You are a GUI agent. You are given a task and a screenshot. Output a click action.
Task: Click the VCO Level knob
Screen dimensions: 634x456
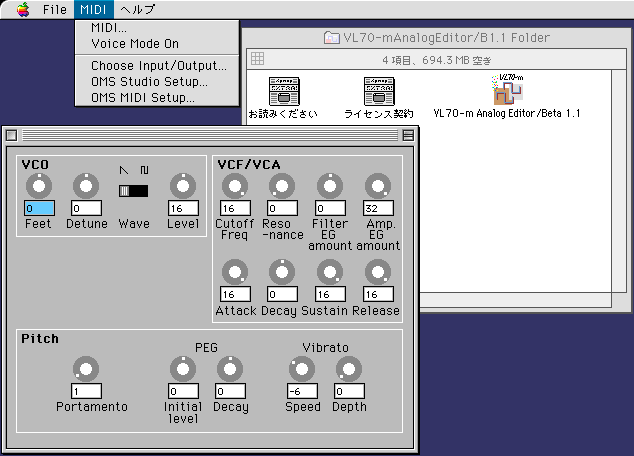(183, 186)
